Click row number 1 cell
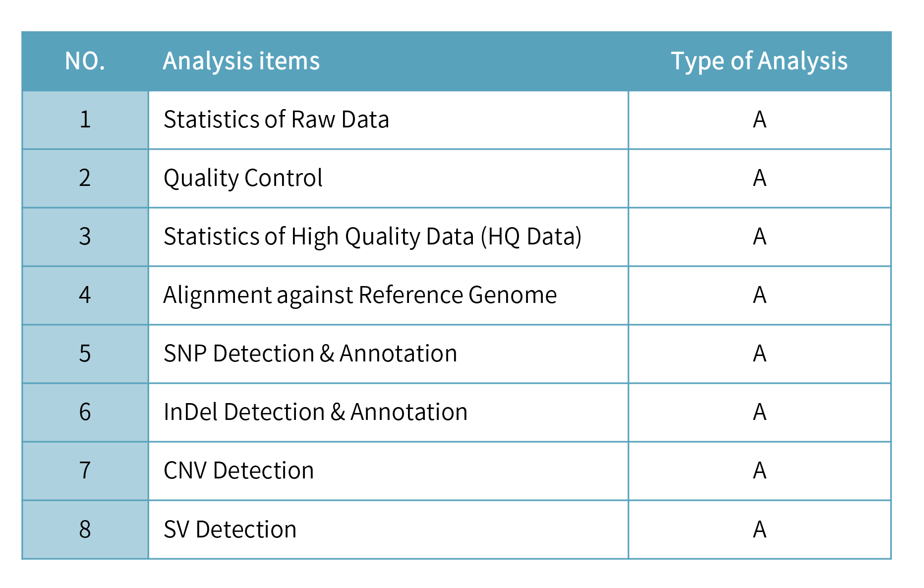 (85, 119)
